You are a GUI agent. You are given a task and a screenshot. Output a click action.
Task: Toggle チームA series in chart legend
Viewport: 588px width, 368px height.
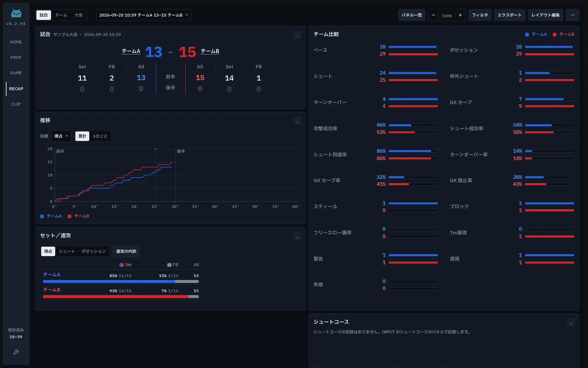(x=51, y=216)
